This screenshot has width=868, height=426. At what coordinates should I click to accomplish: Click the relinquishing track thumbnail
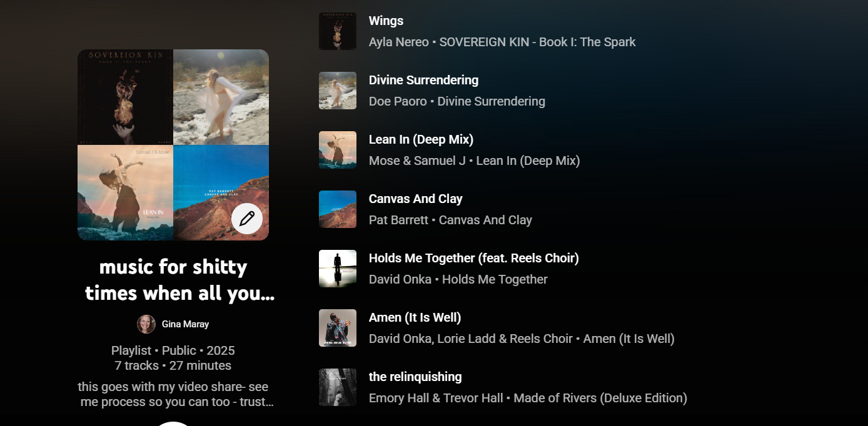point(338,387)
